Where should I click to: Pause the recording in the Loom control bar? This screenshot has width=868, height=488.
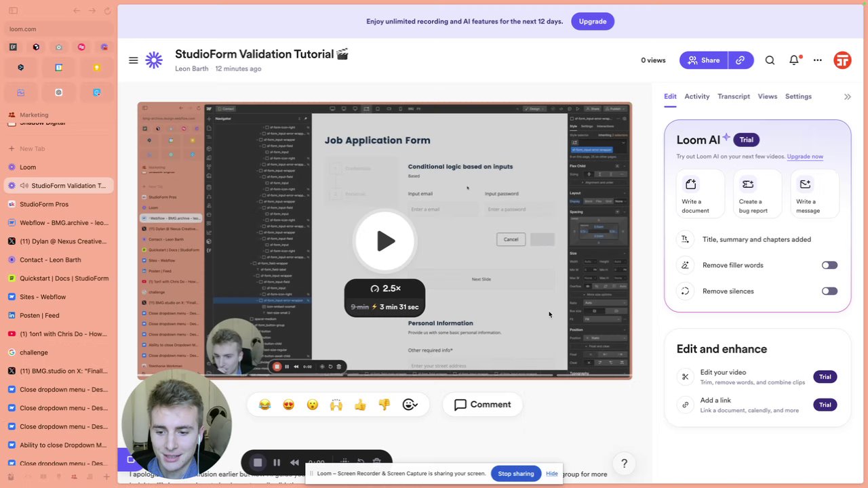tap(277, 462)
